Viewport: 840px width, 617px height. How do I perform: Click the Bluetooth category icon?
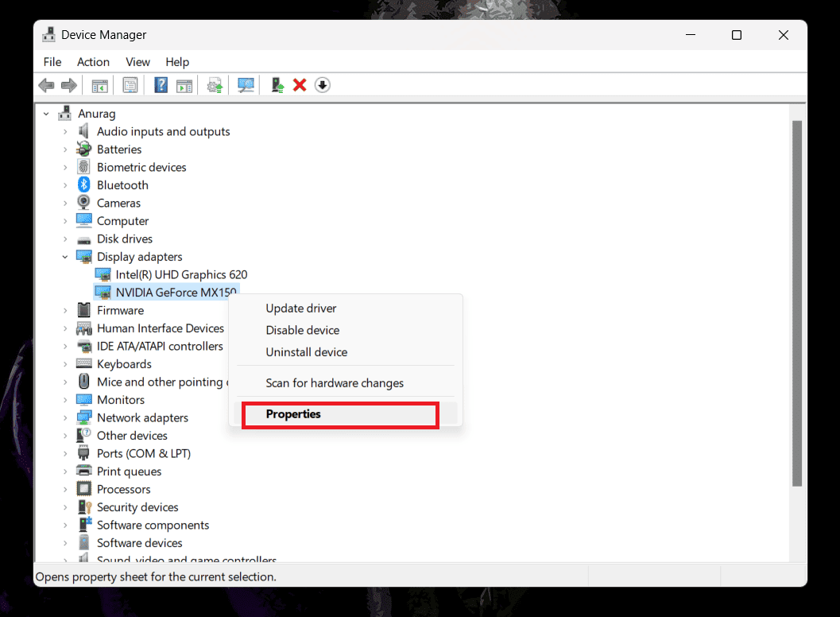[83, 185]
